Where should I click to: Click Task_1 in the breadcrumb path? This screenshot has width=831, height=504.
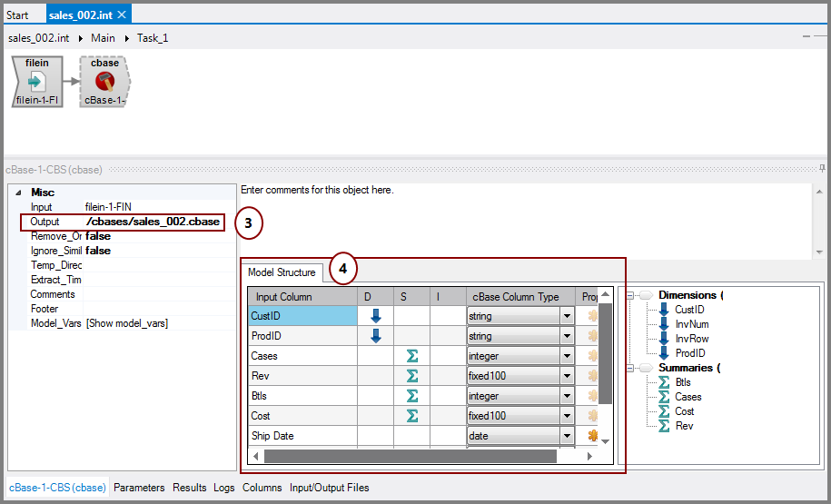[153, 38]
